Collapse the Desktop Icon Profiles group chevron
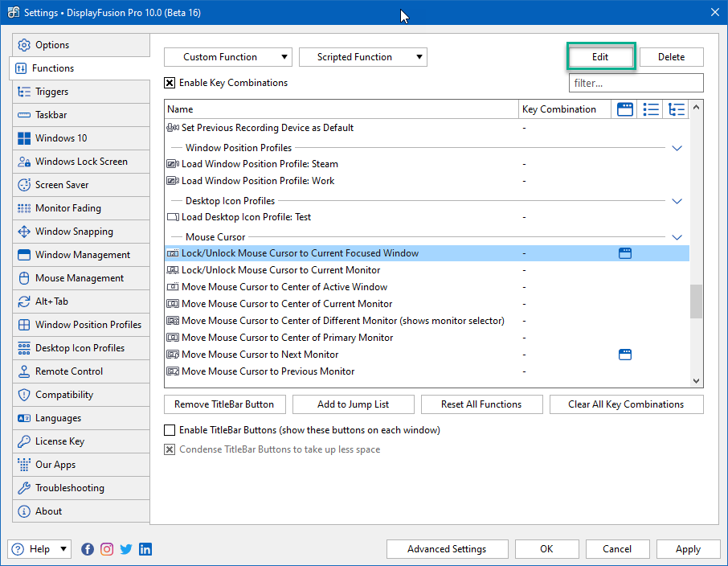The image size is (728, 566). 677,201
